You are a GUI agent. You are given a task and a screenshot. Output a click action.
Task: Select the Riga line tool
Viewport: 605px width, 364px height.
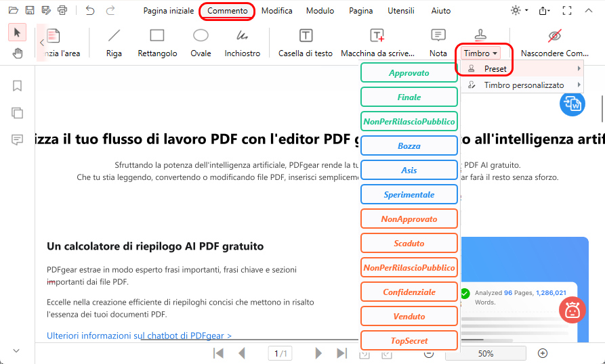pyautogui.click(x=114, y=43)
